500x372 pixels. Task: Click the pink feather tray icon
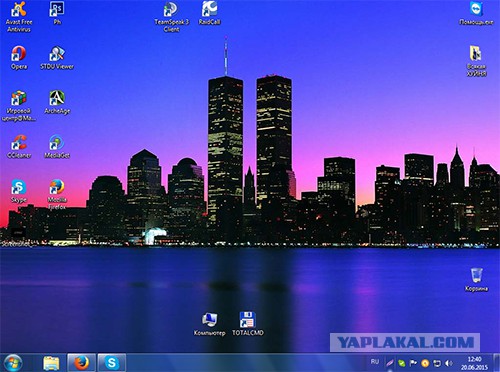click(x=390, y=363)
